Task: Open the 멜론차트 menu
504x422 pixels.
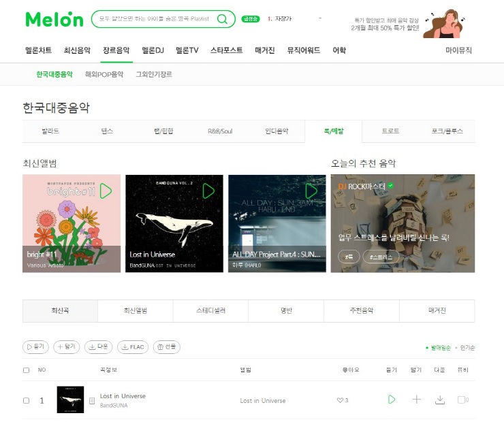Action: click(x=39, y=50)
